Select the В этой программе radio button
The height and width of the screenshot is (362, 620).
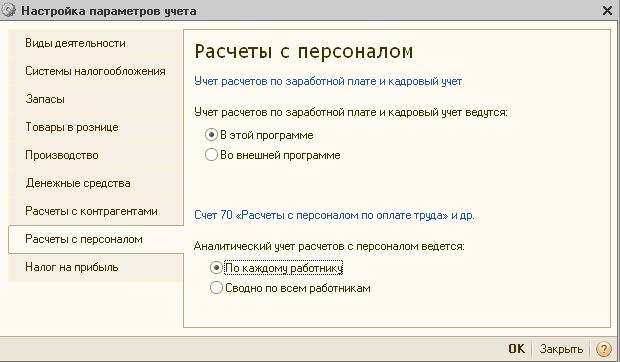[x=211, y=135]
